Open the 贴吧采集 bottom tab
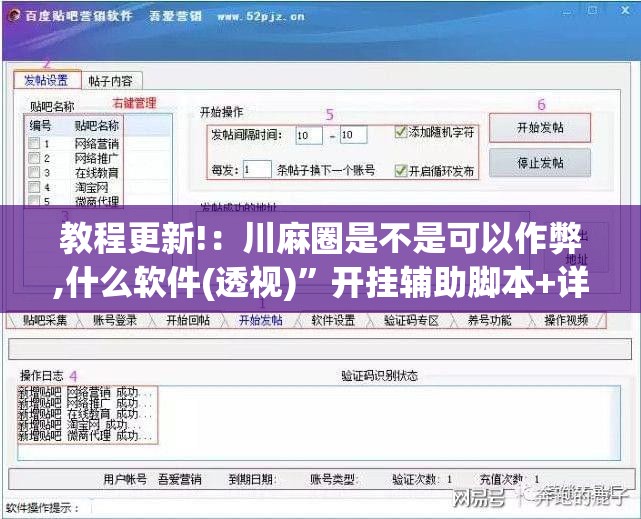Image resolution: width=641 pixels, height=519 pixels. (45, 320)
